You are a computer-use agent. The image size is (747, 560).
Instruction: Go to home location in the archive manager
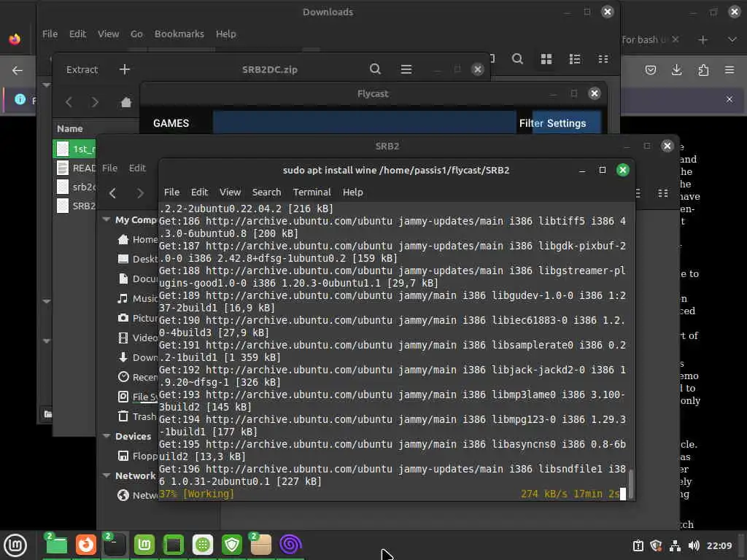coord(125,102)
